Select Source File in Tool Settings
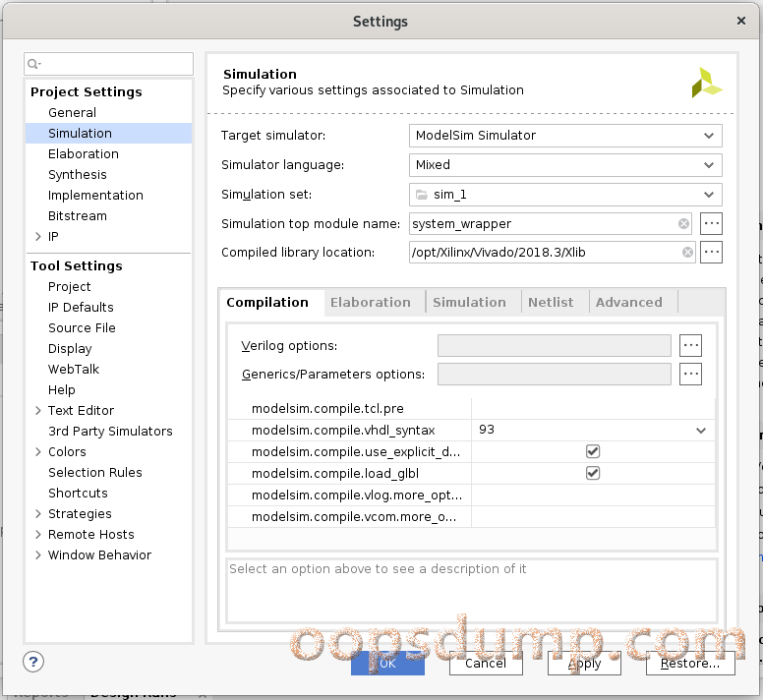The image size is (763, 700). 82,328
